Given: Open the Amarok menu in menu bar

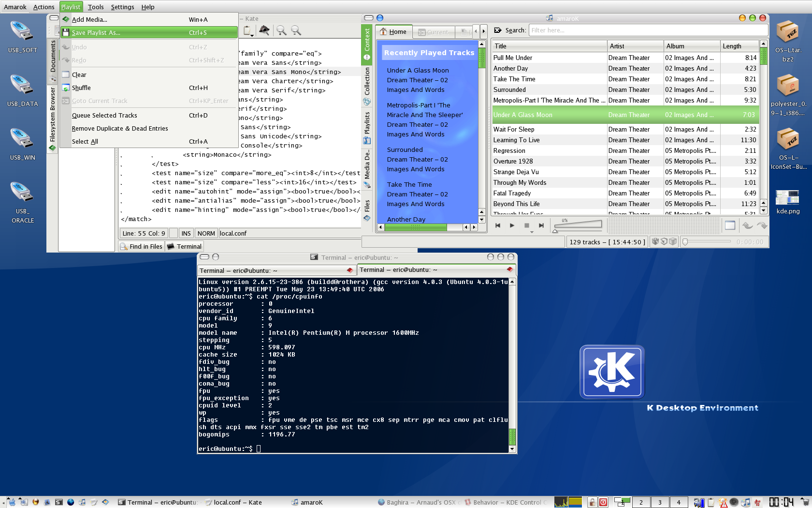Looking at the screenshot, I should 15,7.
